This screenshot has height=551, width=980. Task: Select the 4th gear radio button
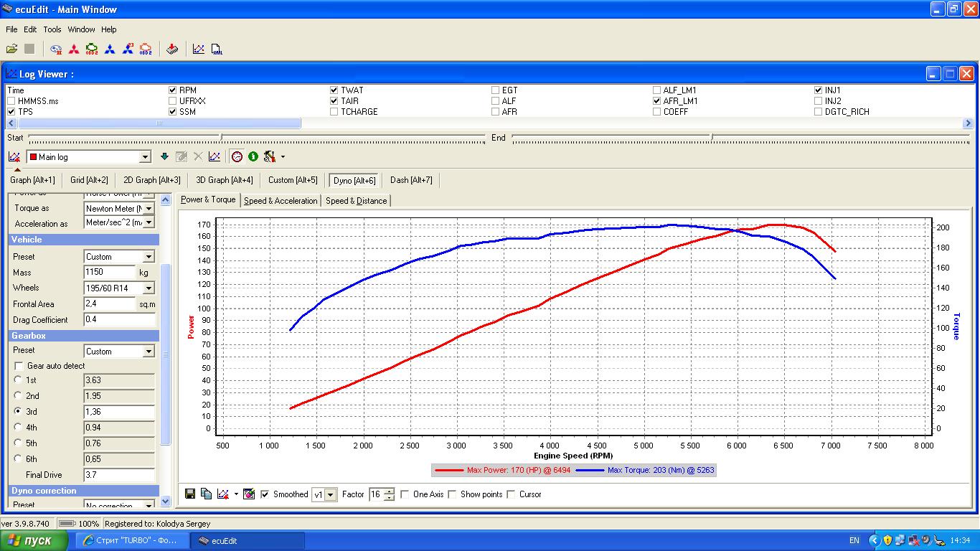18,427
